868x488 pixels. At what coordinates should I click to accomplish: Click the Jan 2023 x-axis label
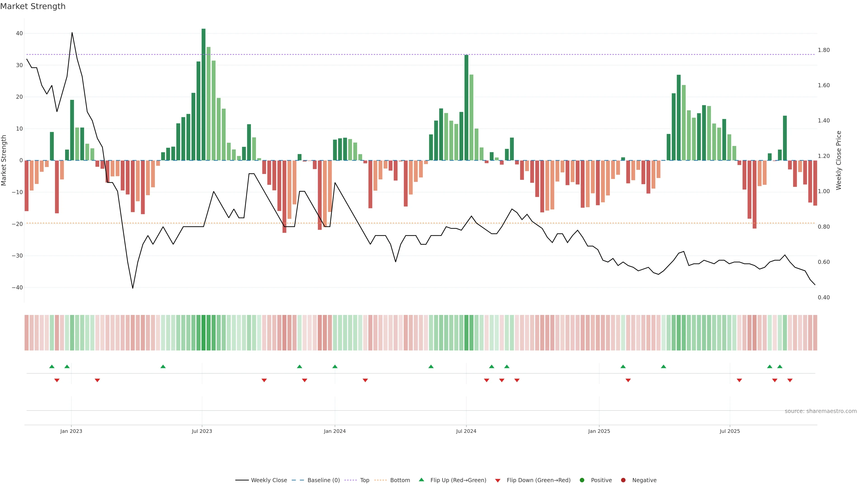point(71,431)
